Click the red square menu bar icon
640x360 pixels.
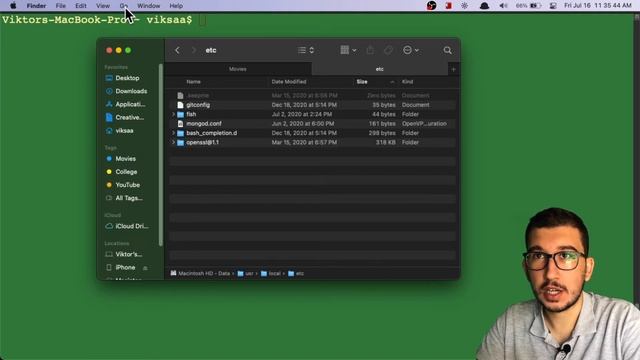(449, 6)
